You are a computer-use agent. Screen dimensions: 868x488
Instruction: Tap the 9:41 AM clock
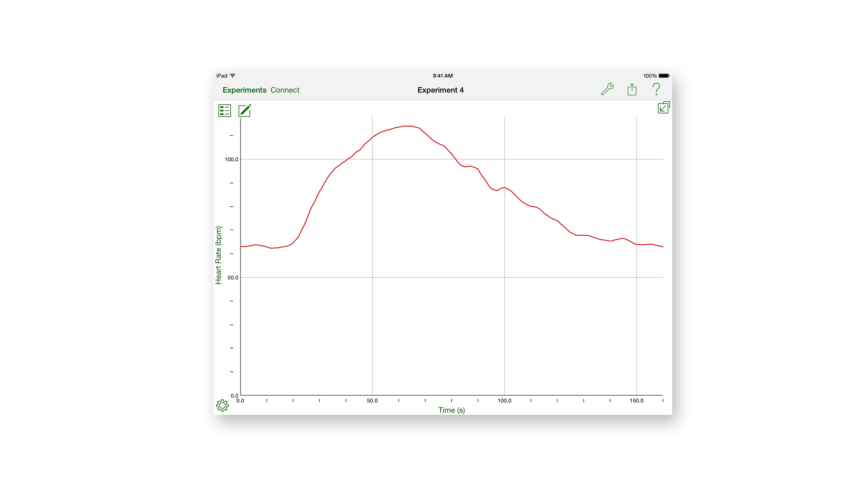pos(442,76)
